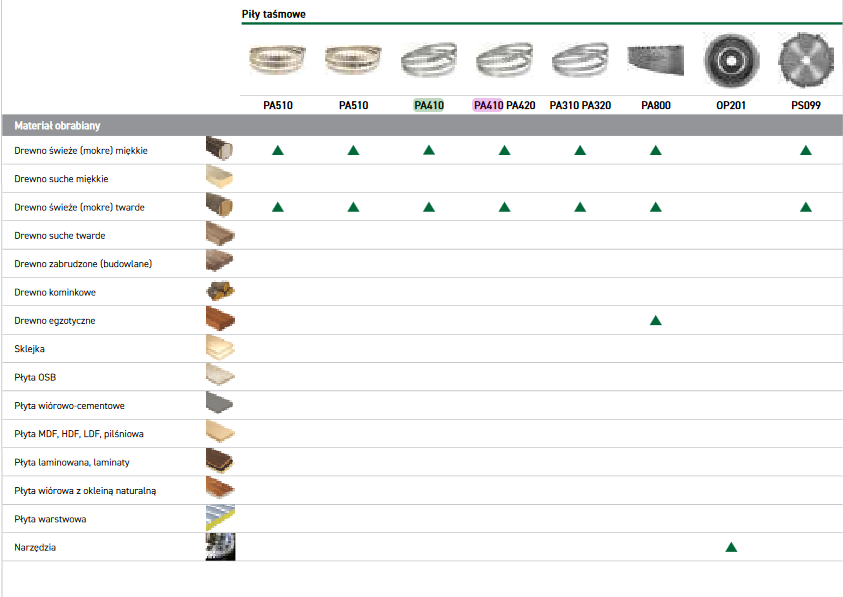Click the PA420 product label

pyautogui.click(x=520, y=104)
